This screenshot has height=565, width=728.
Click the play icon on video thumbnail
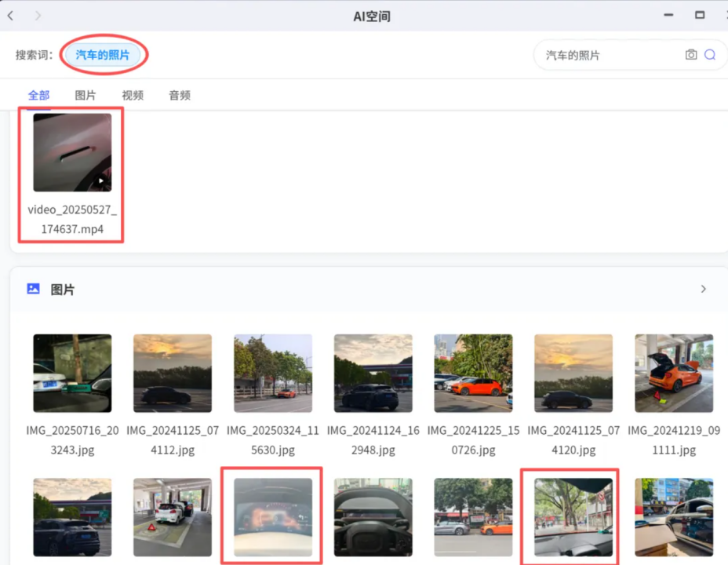click(x=100, y=181)
